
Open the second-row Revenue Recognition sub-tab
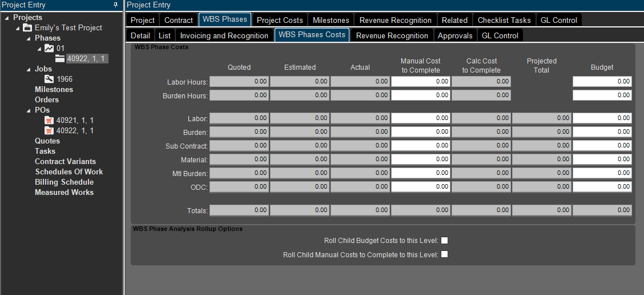tap(392, 36)
